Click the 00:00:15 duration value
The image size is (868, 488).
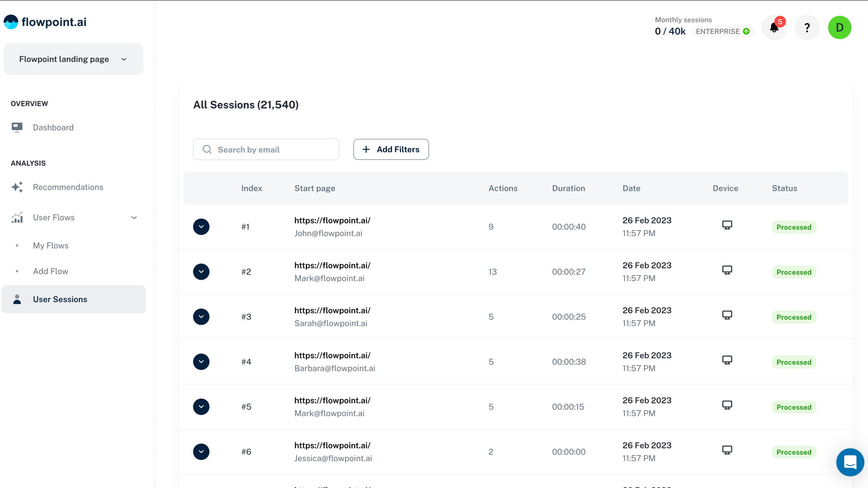click(x=568, y=407)
